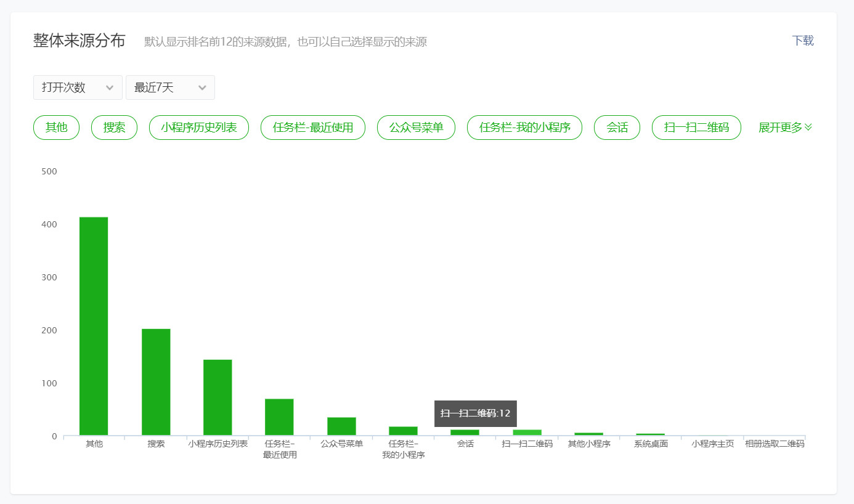Click the highlighted 扫一扫二维码 chart bar

[x=527, y=433]
